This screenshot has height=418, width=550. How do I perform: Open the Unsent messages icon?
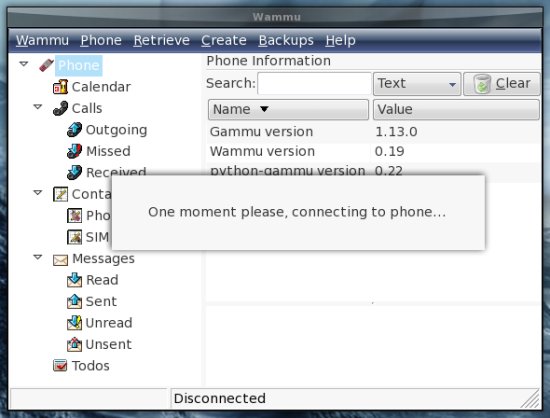(x=74, y=344)
